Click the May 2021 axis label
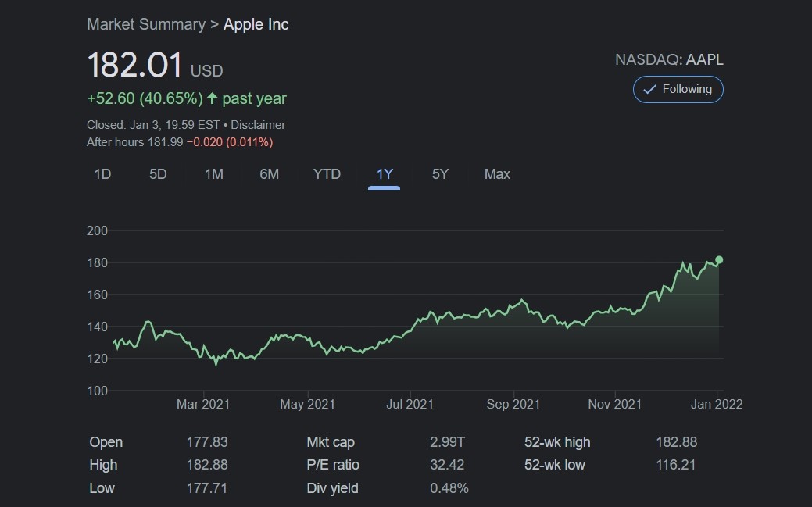The image size is (812, 507). coord(307,404)
